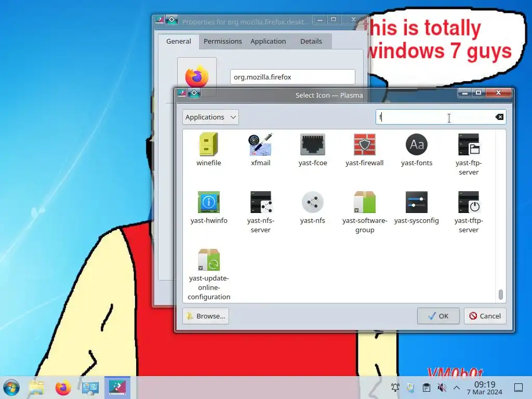Open the Windows-style start menu

coord(11,388)
